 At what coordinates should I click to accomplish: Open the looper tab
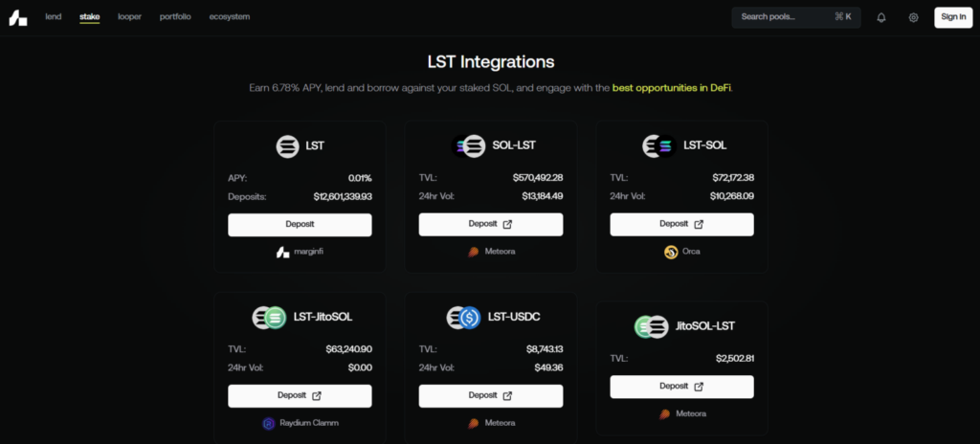(x=129, y=17)
